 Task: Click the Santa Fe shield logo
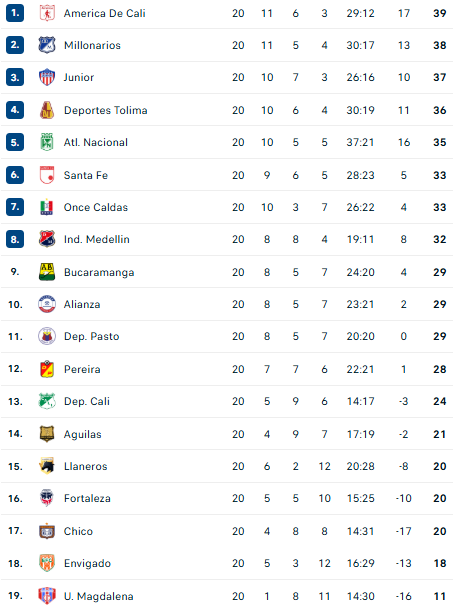pos(47,175)
